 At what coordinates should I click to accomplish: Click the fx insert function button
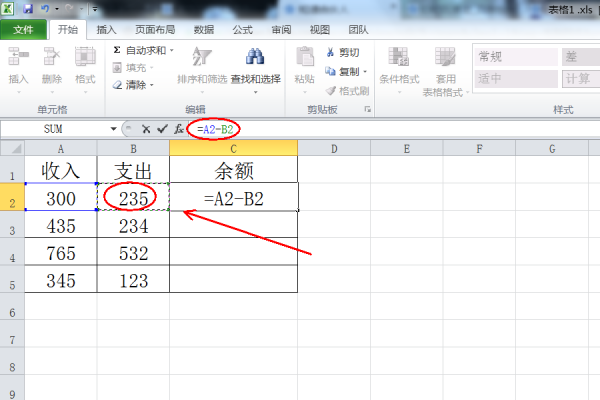point(179,129)
